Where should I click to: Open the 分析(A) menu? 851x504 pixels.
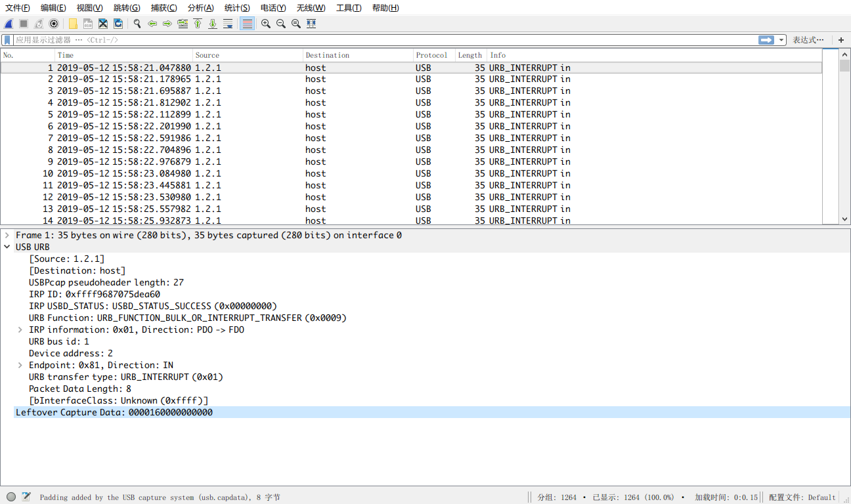click(x=200, y=8)
